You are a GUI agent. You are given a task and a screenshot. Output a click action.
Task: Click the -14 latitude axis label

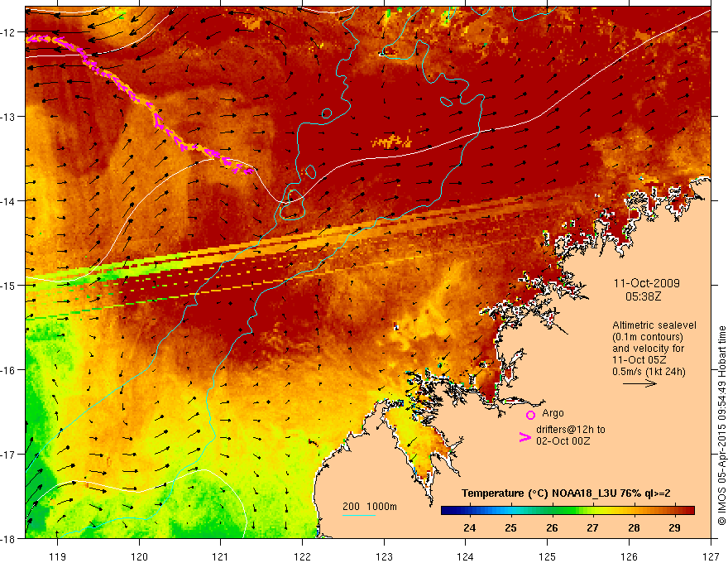click(8, 201)
